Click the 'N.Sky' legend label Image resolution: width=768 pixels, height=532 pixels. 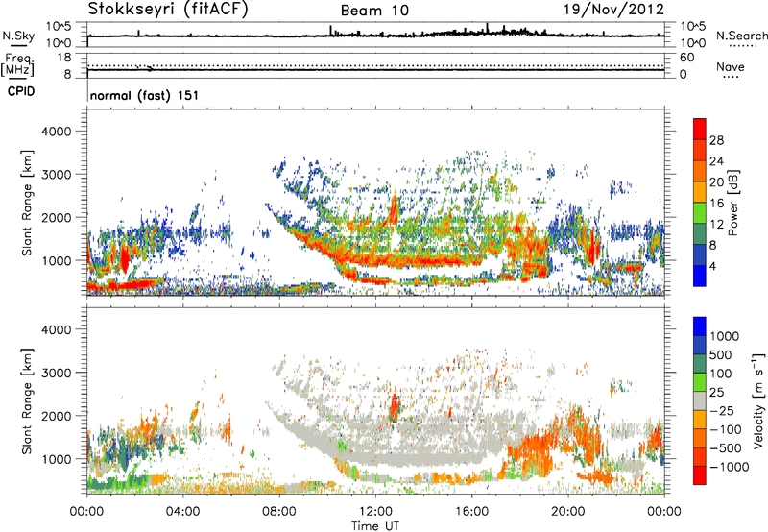pos(18,36)
